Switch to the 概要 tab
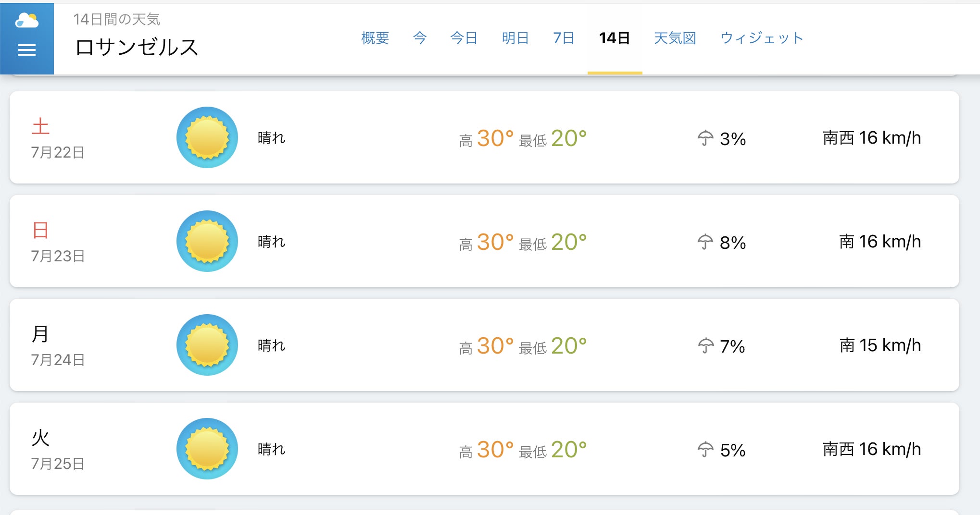This screenshot has height=515, width=980. 375,38
